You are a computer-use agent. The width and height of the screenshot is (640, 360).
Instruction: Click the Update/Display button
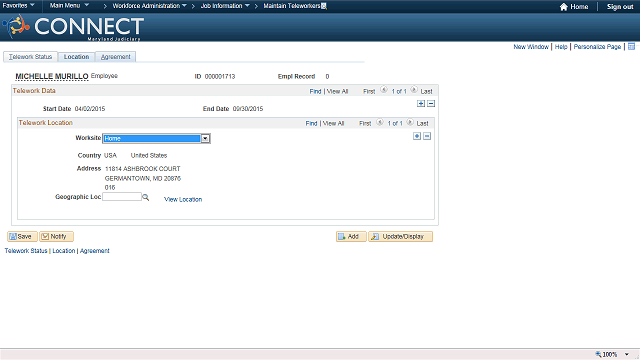(400, 236)
